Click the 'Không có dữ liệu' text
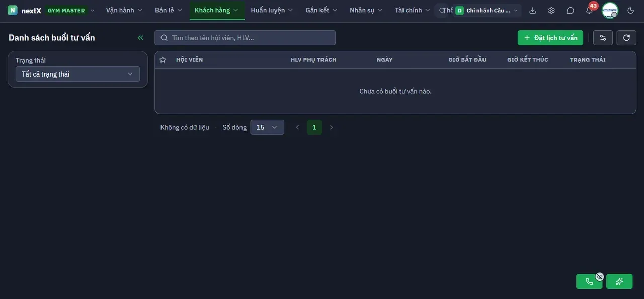Image resolution: width=644 pixels, height=299 pixels. click(185, 127)
